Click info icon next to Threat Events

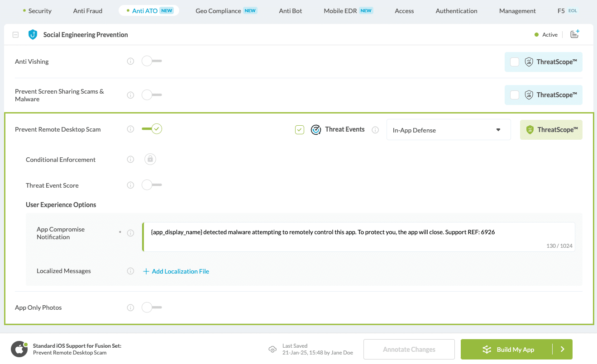coord(375,130)
